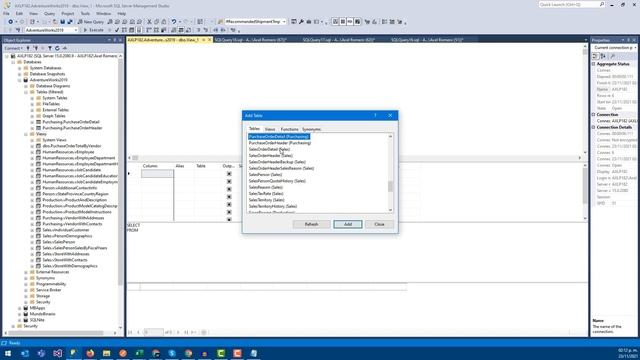The width and height of the screenshot is (640, 360).
Task: Switch to Views tab in Add Table dialog
Action: click(270, 129)
